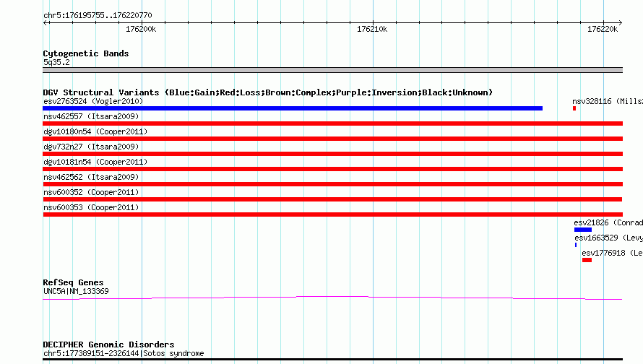The width and height of the screenshot is (643, 364).
Task: Click the red nsv462562 loss bar
Action: [x=332, y=184]
